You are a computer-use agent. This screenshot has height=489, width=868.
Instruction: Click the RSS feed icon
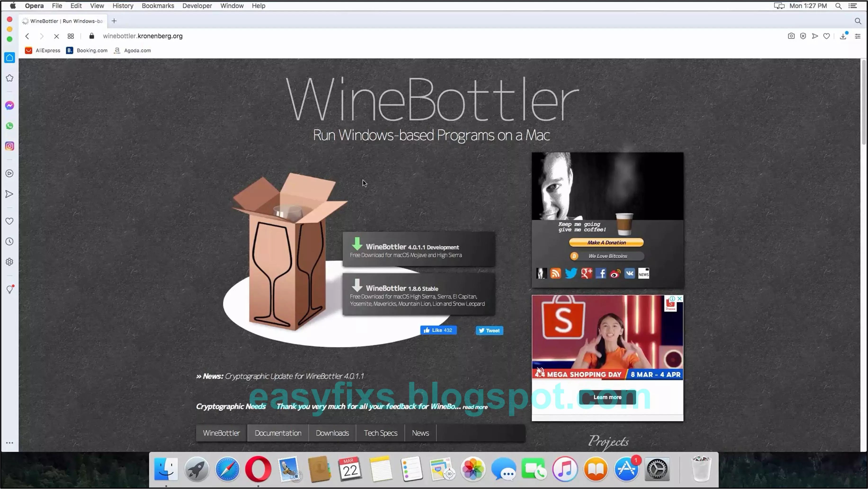pyautogui.click(x=556, y=273)
